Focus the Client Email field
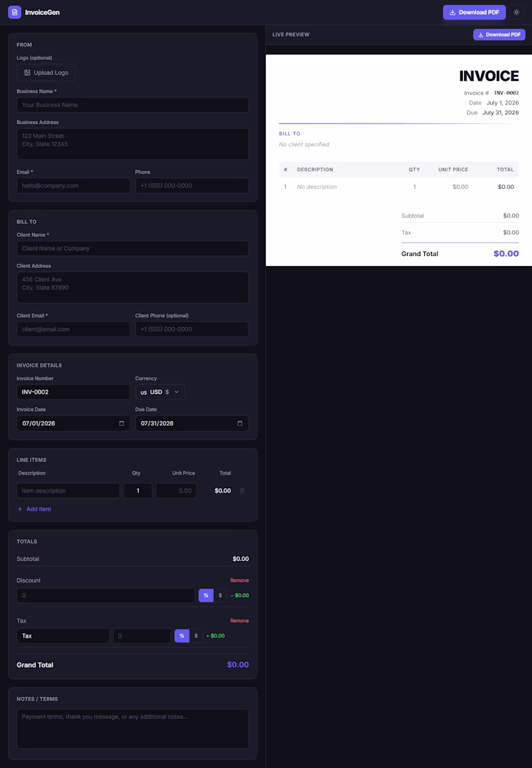The image size is (532, 768). coord(73,329)
